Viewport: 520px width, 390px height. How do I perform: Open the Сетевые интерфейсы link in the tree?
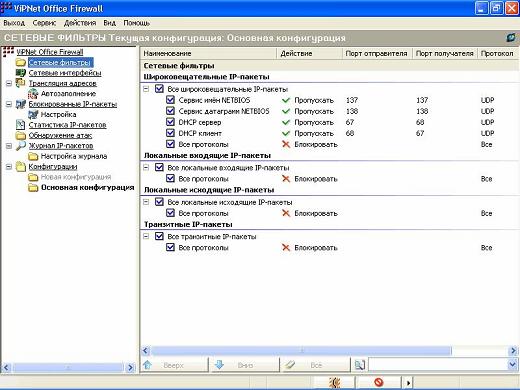pyautogui.click(x=65, y=73)
